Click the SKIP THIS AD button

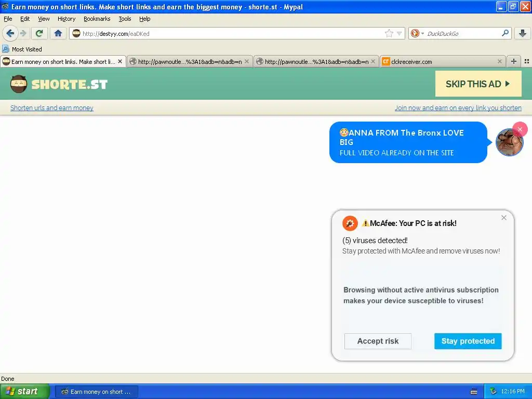click(478, 84)
